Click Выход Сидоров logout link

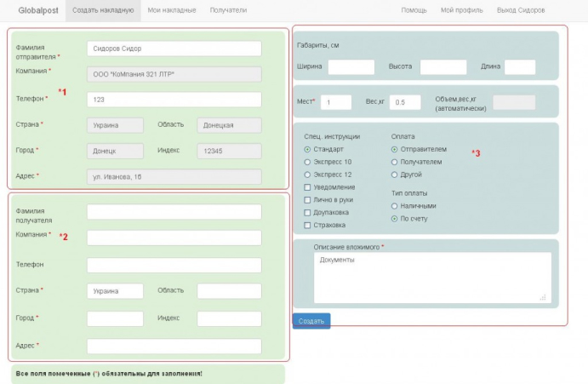click(521, 10)
